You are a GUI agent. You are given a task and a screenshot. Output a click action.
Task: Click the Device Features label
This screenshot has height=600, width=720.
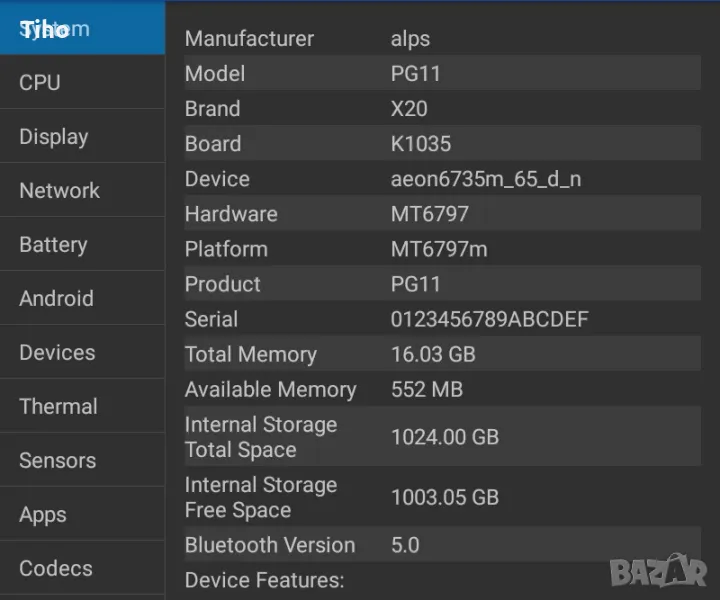click(x=264, y=580)
